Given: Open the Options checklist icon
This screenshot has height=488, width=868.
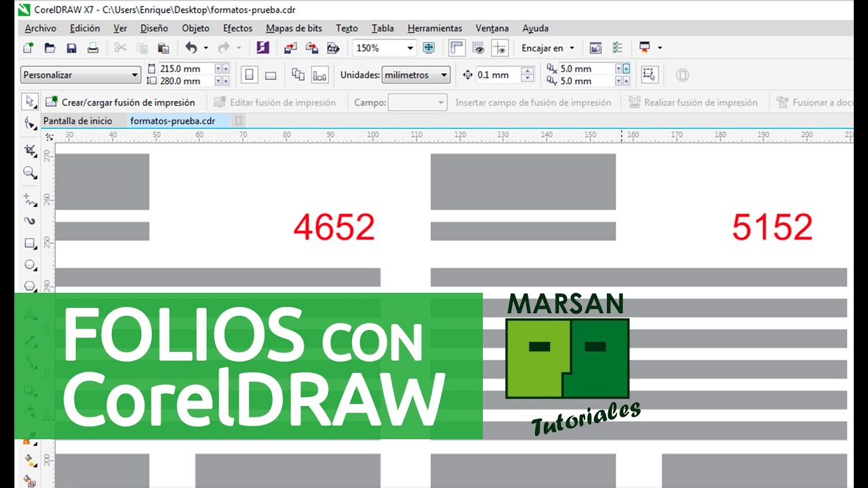Looking at the screenshot, I should pyautogui.click(x=617, y=48).
